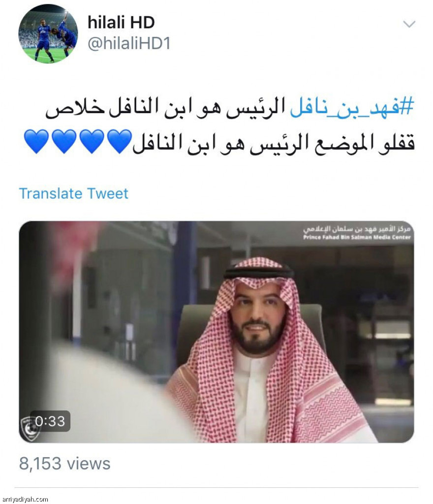Play the embedded video of the man

(x=216, y=332)
